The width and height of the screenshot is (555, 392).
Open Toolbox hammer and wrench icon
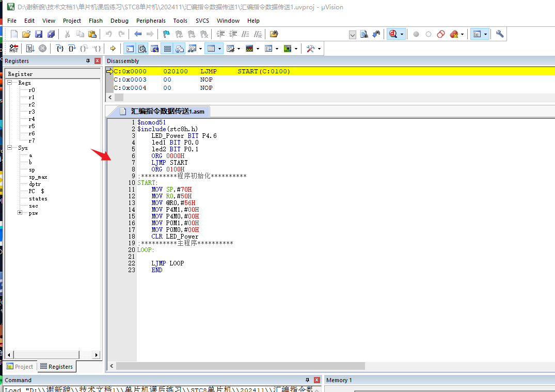[x=310, y=49]
